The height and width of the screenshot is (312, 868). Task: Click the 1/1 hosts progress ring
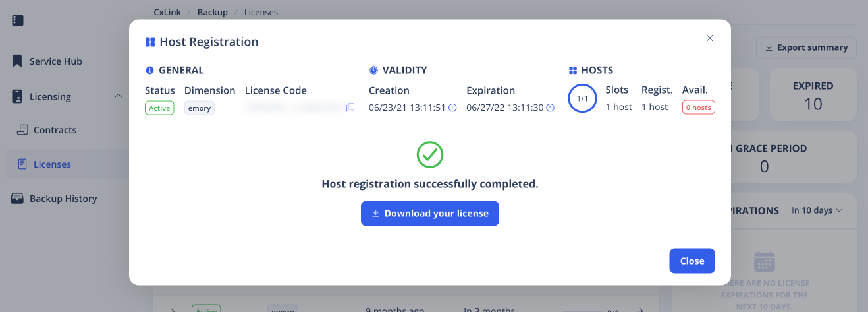582,99
